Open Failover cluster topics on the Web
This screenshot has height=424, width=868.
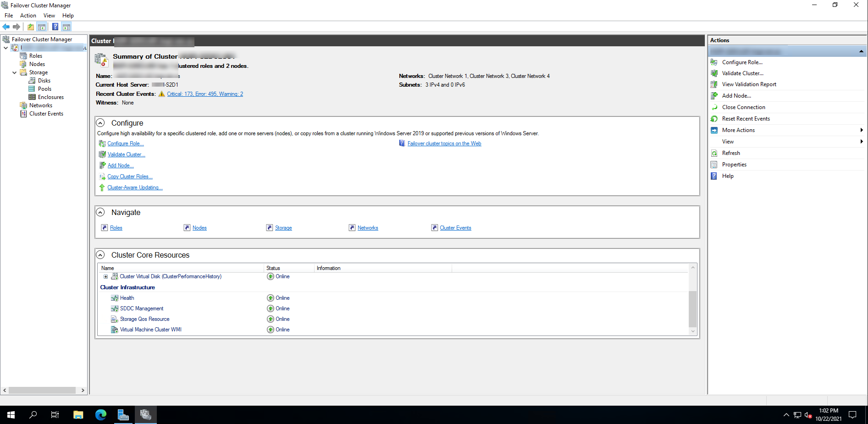coord(444,143)
